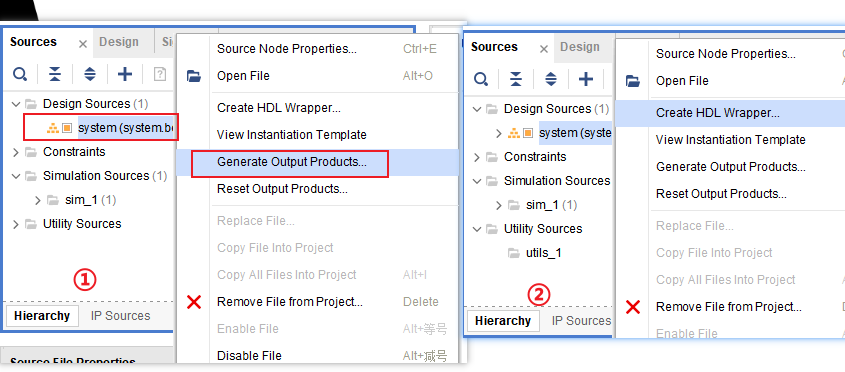Click Open File folder icon in right menu
Viewport: 845px width, 372px height.
[x=633, y=81]
